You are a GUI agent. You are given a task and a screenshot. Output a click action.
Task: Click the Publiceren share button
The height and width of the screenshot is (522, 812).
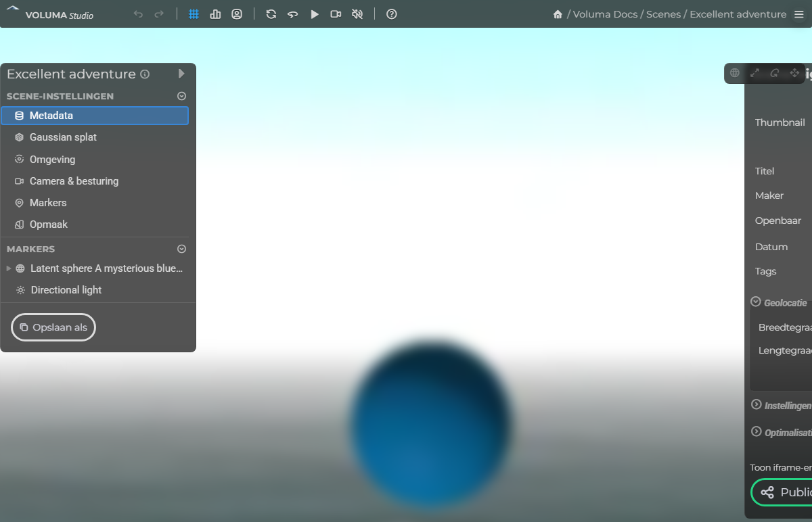click(x=782, y=492)
